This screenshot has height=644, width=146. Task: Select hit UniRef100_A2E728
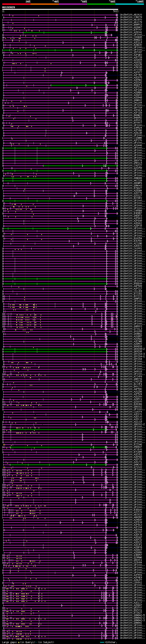[131, 58]
